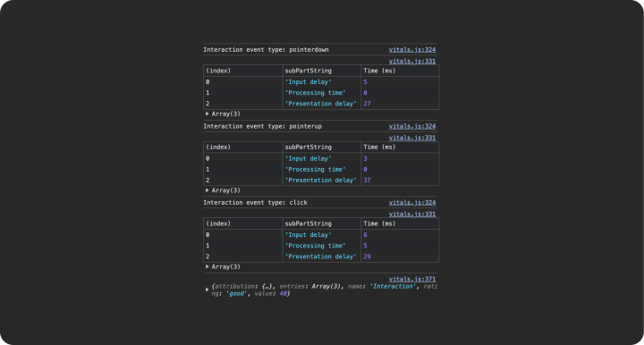Viewport: 644px width, 345px height.
Task: Sort pointerup table by Time (ms) header
Action: point(400,147)
